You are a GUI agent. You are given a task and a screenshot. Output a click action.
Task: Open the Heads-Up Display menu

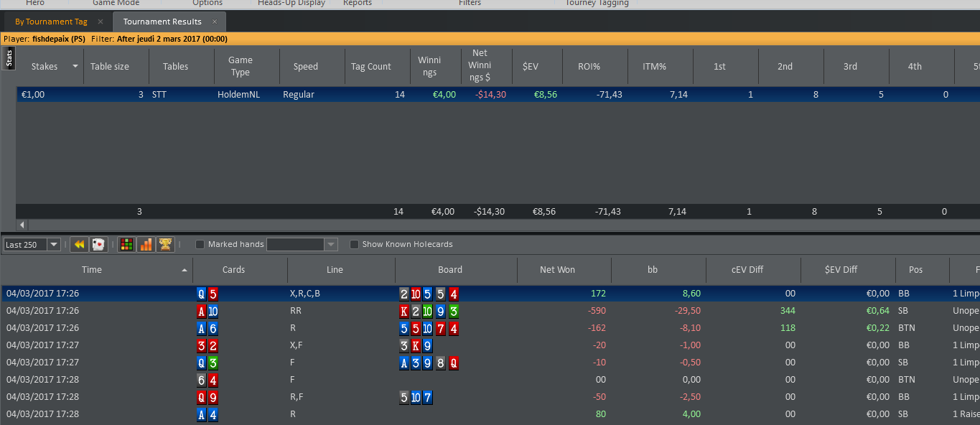(291, 4)
